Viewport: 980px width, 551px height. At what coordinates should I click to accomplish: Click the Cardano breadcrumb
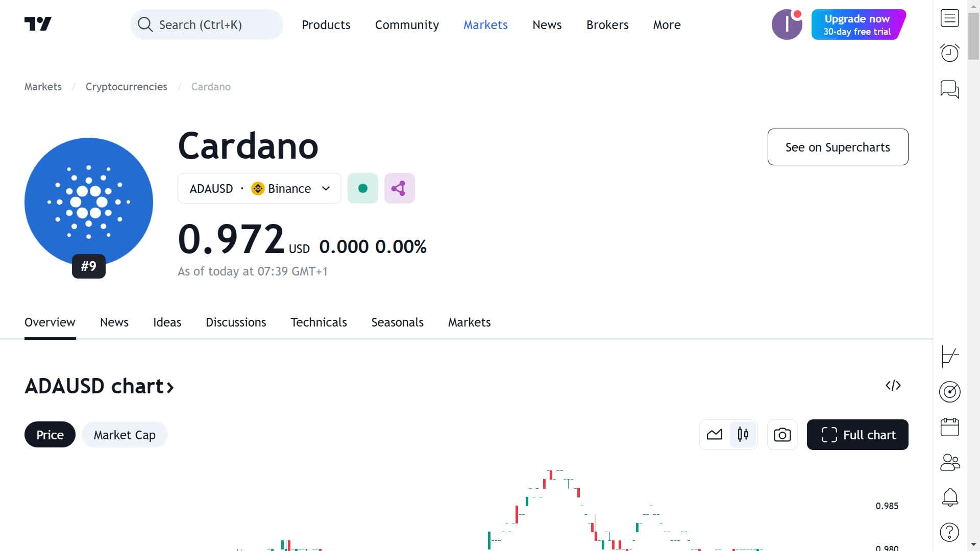click(x=211, y=87)
